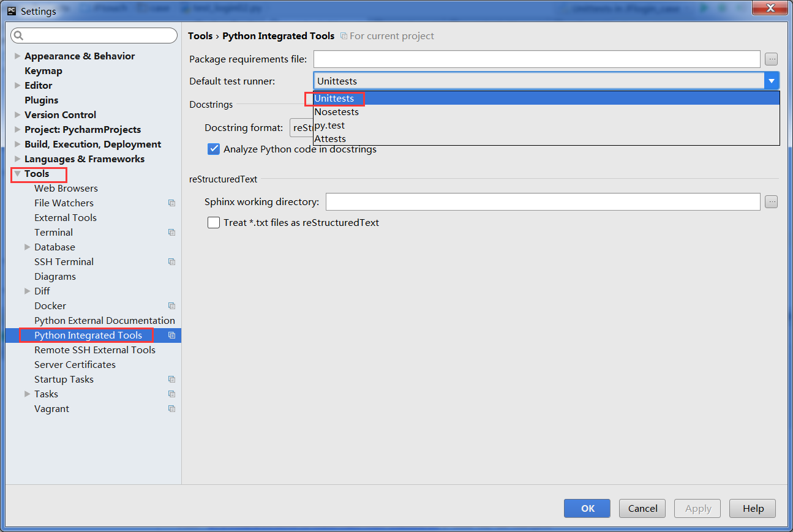Click the browse button for Package requirements file
The image size is (793, 532).
(771, 59)
